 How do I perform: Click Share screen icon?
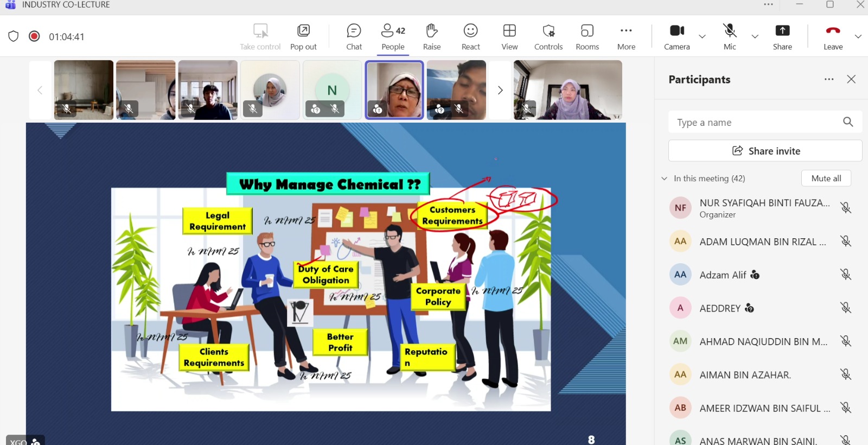(782, 36)
